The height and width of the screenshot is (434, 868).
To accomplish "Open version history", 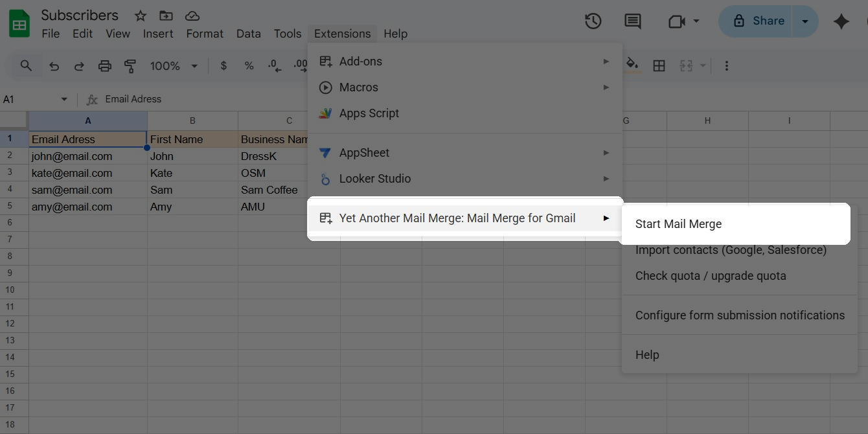I will (593, 21).
